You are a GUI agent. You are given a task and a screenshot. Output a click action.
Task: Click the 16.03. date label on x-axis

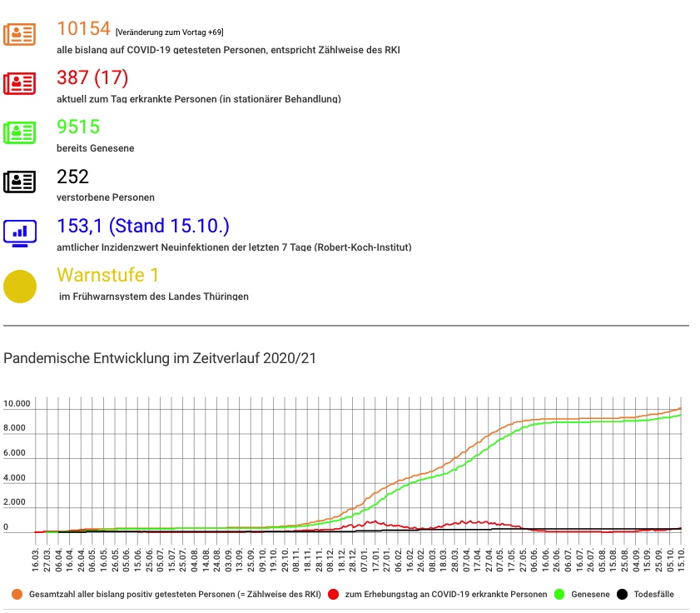(x=36, y=561)
